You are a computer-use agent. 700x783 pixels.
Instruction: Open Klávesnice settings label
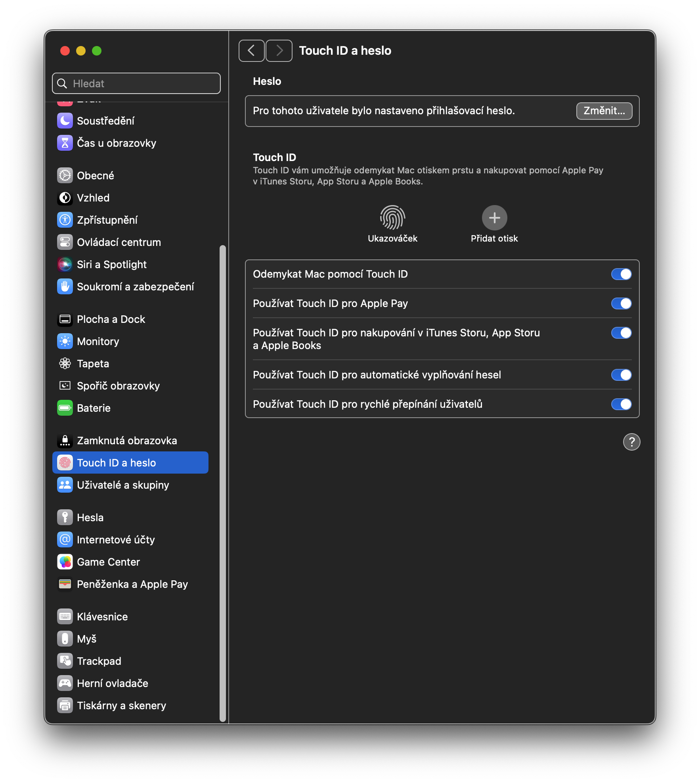[102, 616]
